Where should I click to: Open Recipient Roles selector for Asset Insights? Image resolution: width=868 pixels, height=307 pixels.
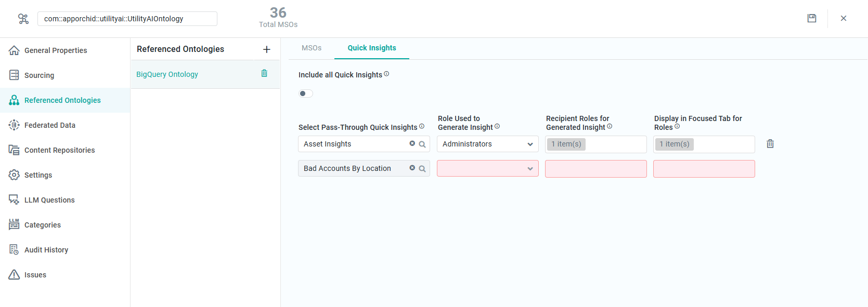coord(595,144)
